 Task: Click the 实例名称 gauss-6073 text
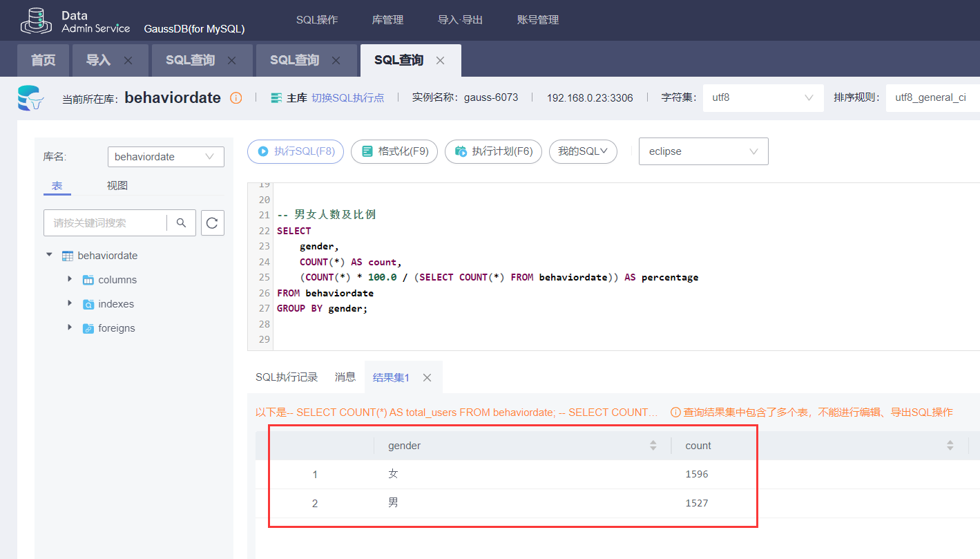point(465,98)
